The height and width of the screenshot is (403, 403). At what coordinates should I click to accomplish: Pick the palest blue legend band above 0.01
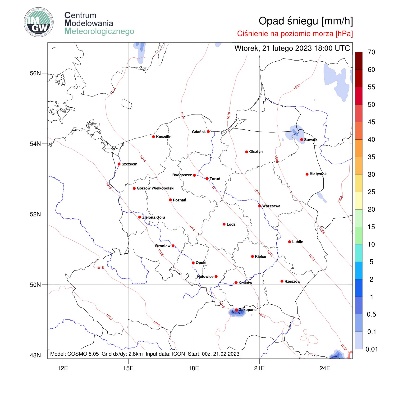[x=359, y=340]
